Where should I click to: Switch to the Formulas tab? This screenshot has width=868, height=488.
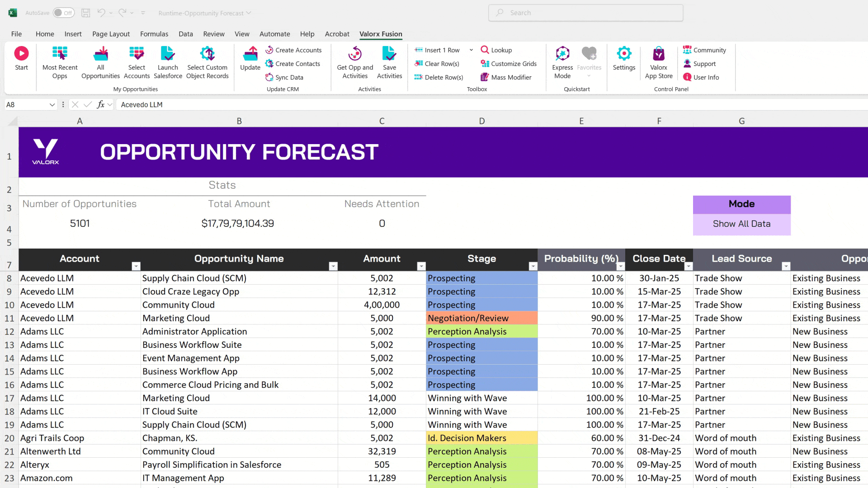click(154, 34)
